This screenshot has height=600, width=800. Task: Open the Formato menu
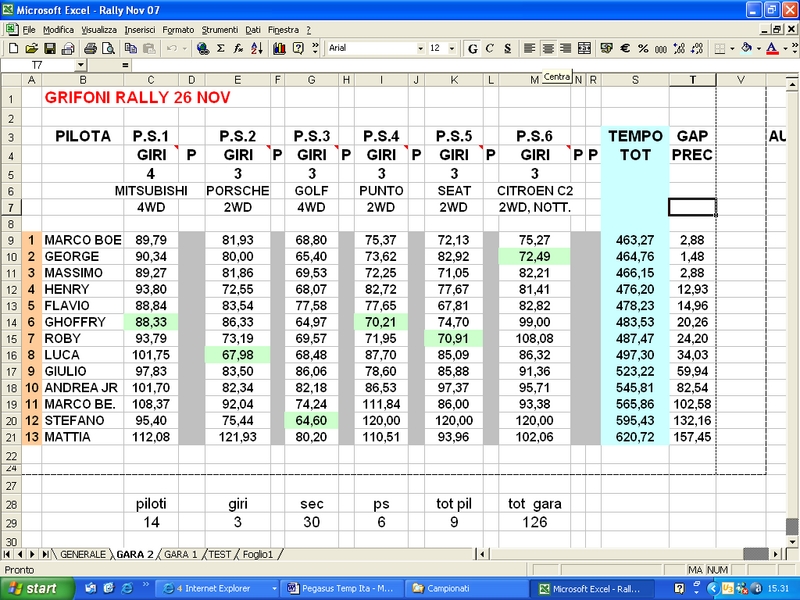coord(178,30)
